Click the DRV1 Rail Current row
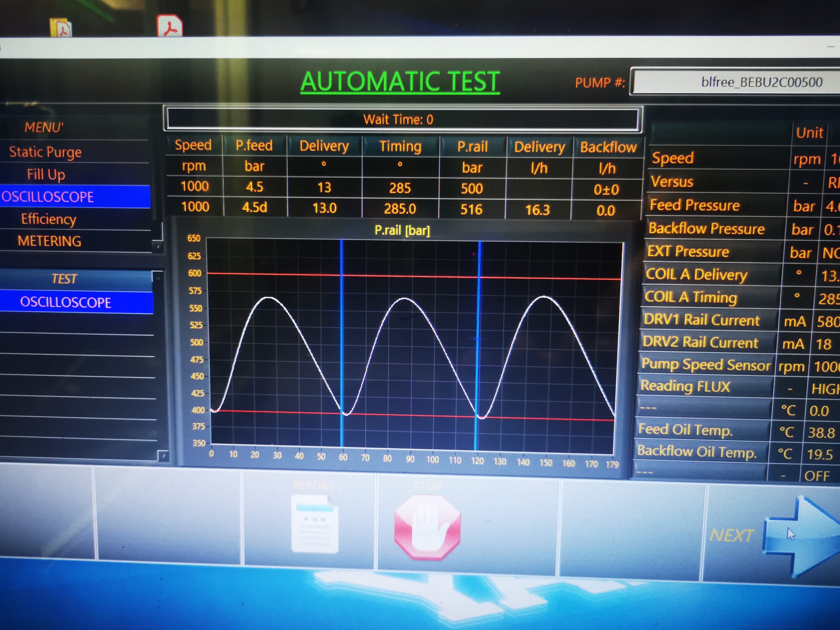The image size is (840, 630). pos(702,320)
